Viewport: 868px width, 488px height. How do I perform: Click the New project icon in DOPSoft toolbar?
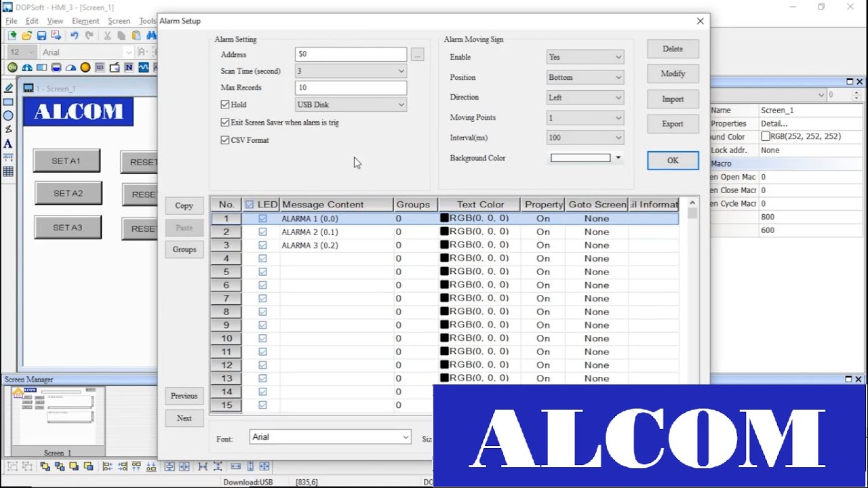tap(12, 35)
